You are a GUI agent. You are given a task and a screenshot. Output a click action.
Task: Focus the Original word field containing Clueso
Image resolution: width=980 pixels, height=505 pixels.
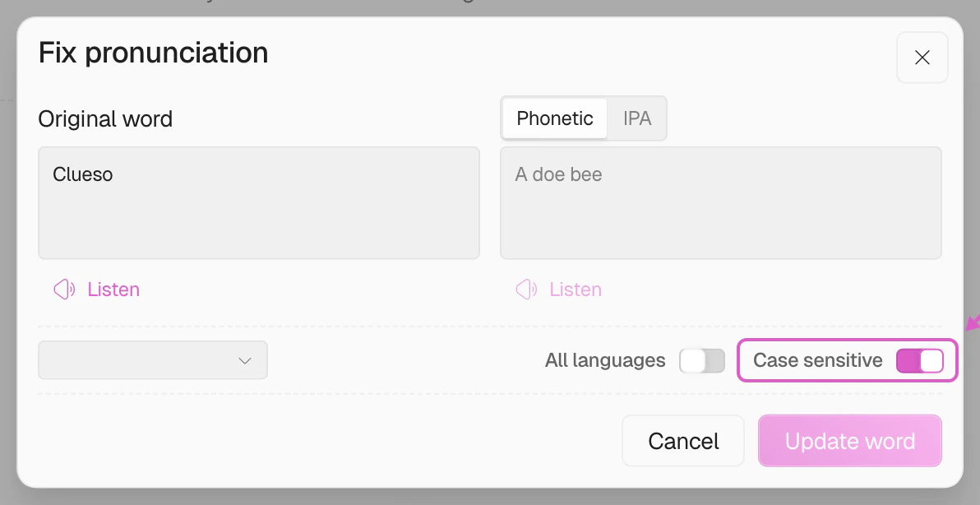258,203
